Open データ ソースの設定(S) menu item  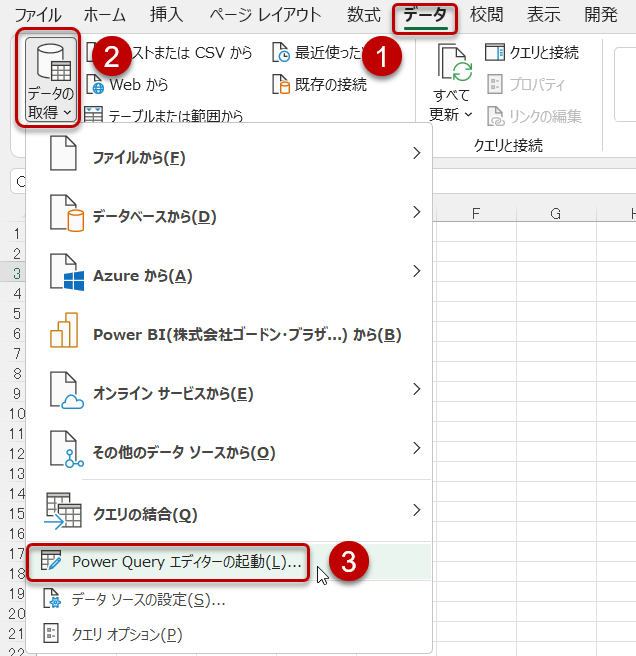click(x=229, y=599)
